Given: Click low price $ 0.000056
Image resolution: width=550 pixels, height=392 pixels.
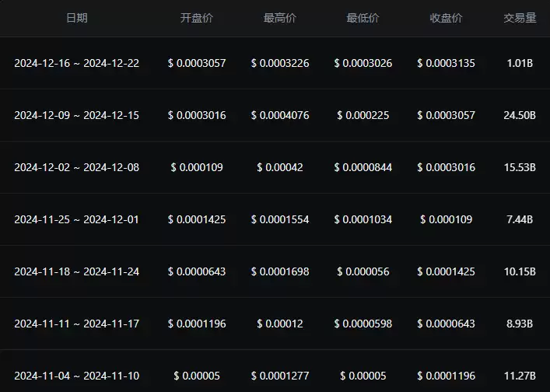Looking at the screenshot, I should pyautogui.click(x=363, y=271).
